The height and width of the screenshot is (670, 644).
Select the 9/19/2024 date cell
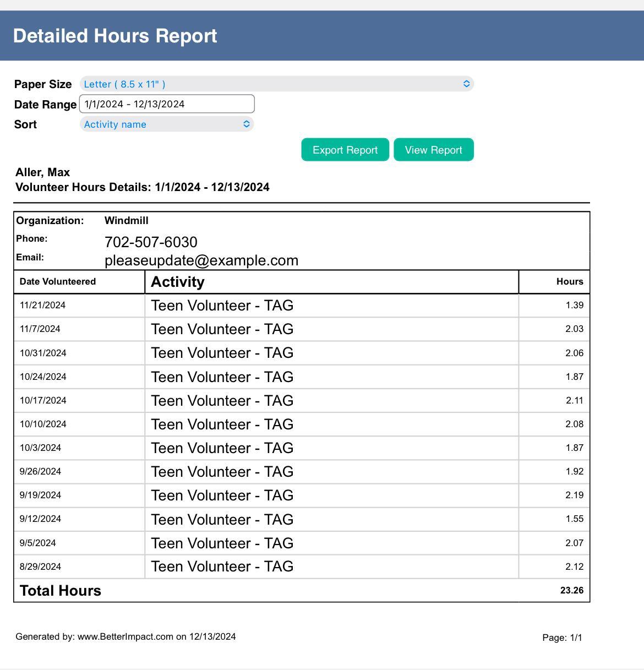point(40,495)
